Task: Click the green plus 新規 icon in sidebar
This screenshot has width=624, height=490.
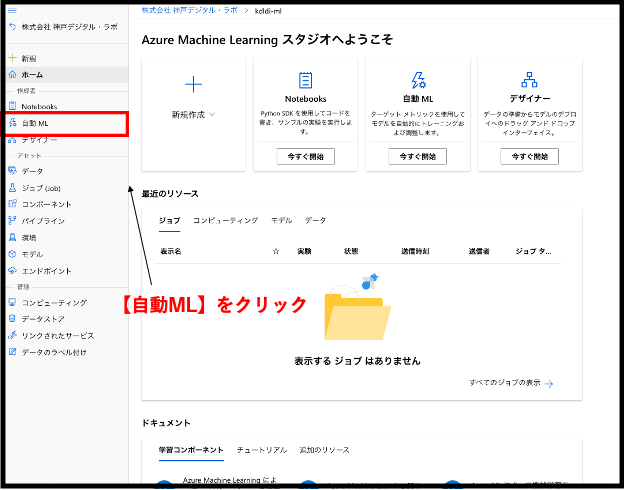Action: coord(13,58)
